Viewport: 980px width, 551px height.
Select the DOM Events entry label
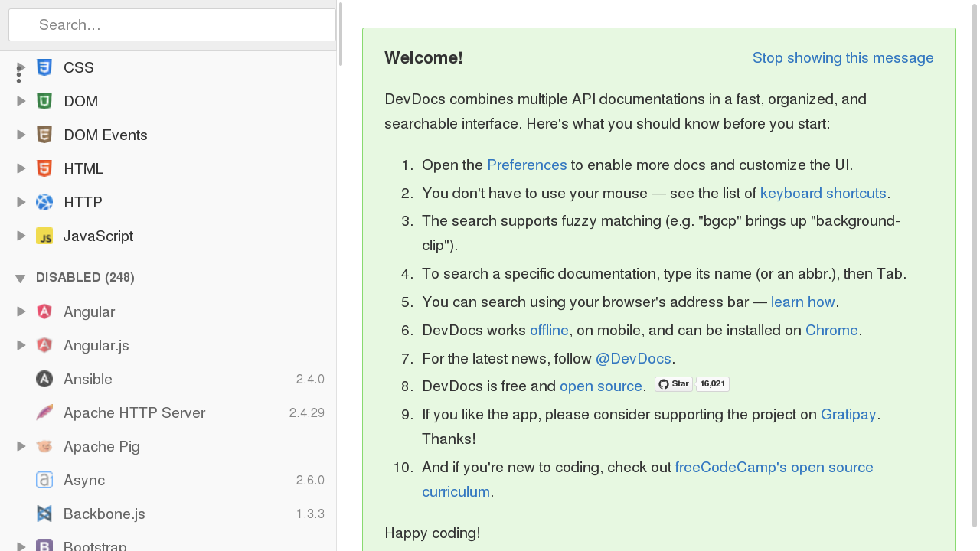106,135
